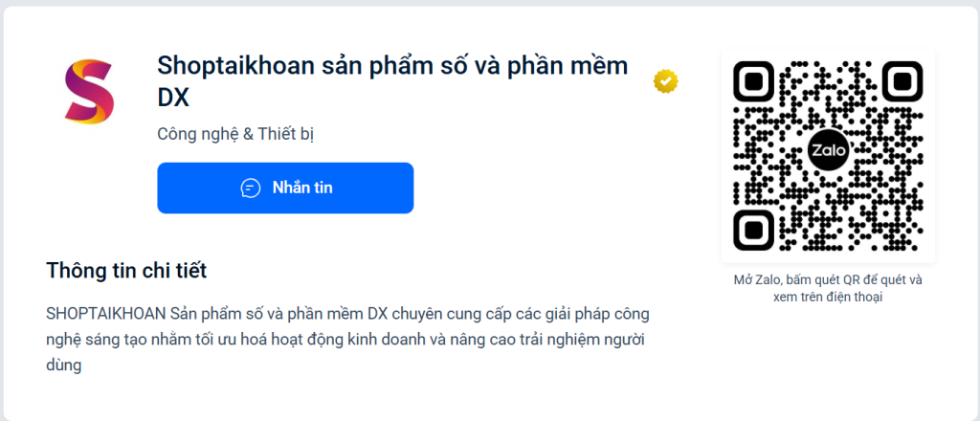This screenshot has height=421, width=980.
Task: Click the QR code's top-left finder square
Action: coord(754,81)
